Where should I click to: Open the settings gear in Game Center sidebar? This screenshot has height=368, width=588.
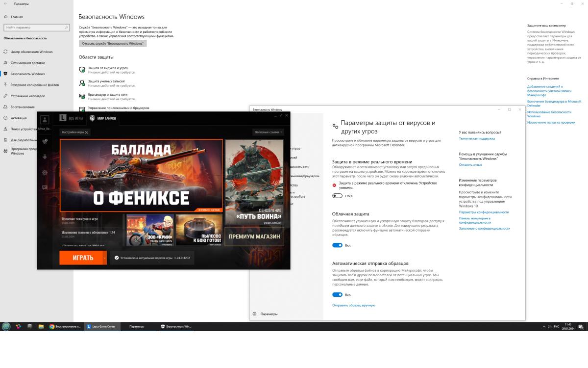click(x=45, y=172)
